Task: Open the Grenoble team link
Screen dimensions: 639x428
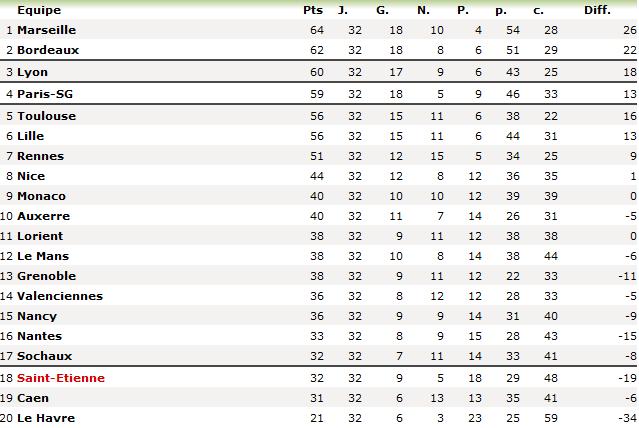Action: (x=46, y=276)
